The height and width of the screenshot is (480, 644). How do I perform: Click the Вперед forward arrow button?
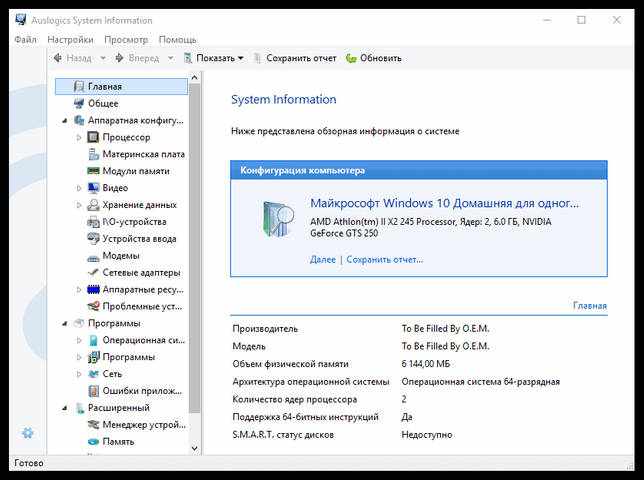click(x=137, y=58)
